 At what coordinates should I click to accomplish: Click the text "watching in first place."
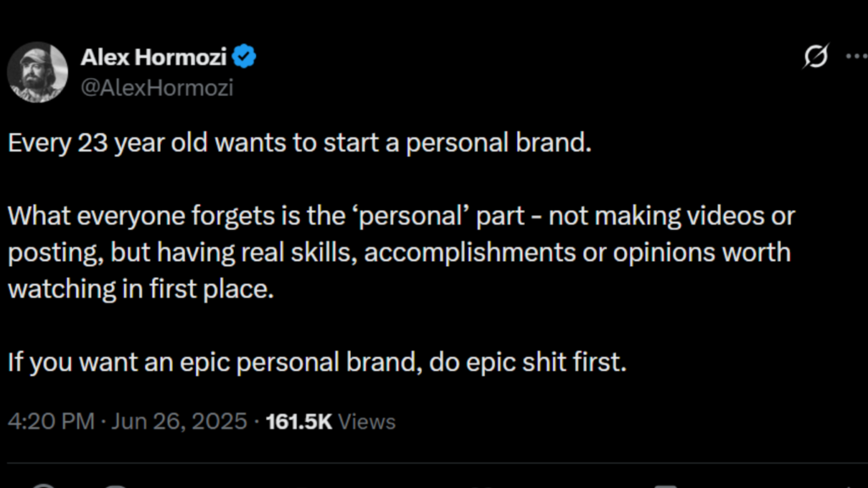142,289
